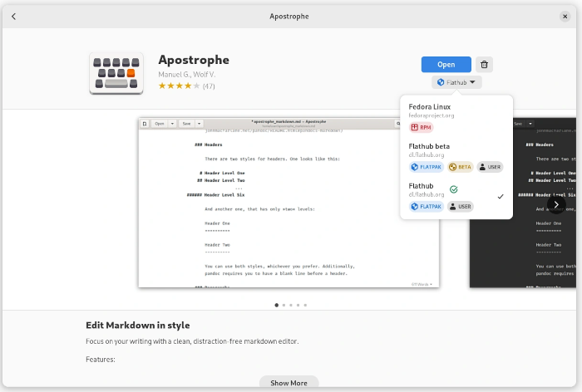Jump to the fifth carousel page dot

(305, 306)
